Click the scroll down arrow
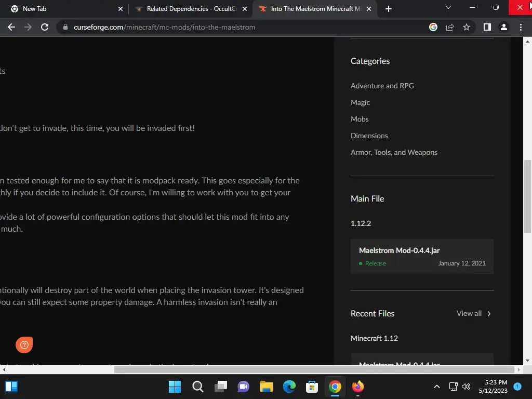Viewport: 532px width, 399px height. click(x=527, y=361)
